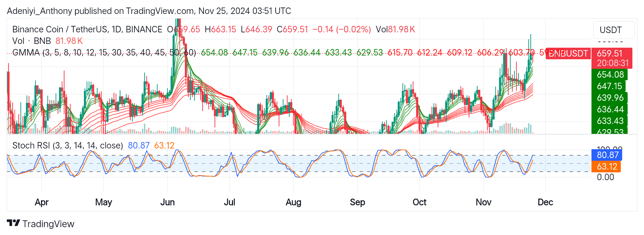Click the 639.96 GMMA axis label
The image size is (644, 235).
click(610, 98)
